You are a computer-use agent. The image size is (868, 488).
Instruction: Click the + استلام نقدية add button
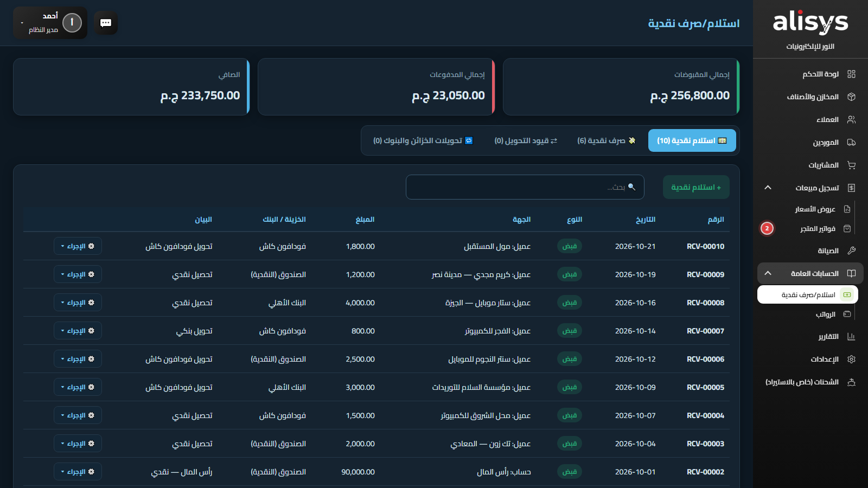[696, 187]
